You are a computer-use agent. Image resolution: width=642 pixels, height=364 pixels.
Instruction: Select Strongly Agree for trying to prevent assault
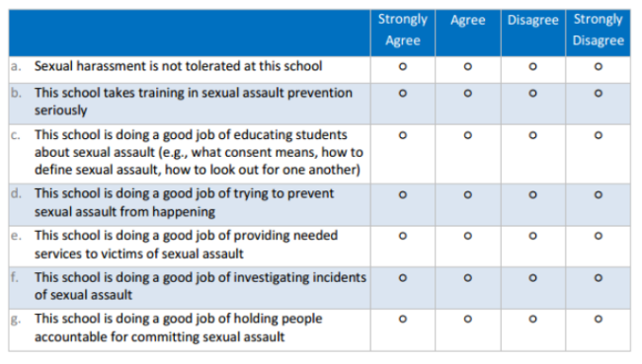[402, 194]
